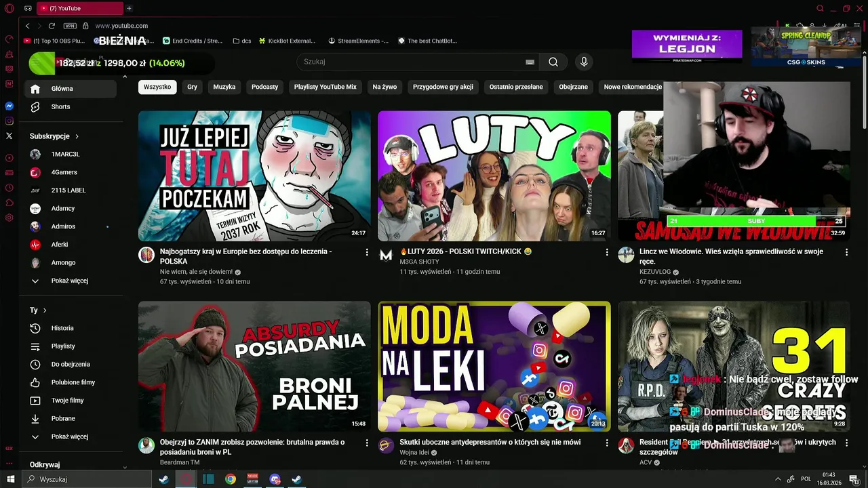Open Shorts in YouTube sidebar
Screen dimensions: 868x488
(x=71, y=107)
